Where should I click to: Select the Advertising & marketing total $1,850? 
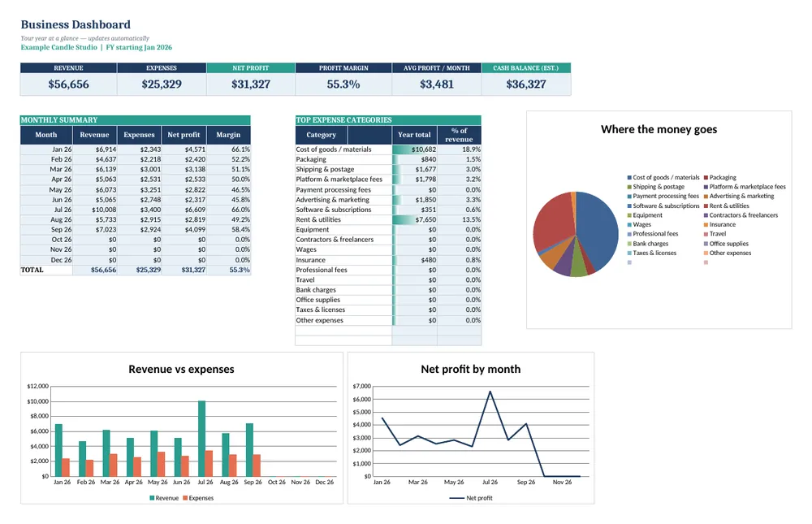coord(414,200)
